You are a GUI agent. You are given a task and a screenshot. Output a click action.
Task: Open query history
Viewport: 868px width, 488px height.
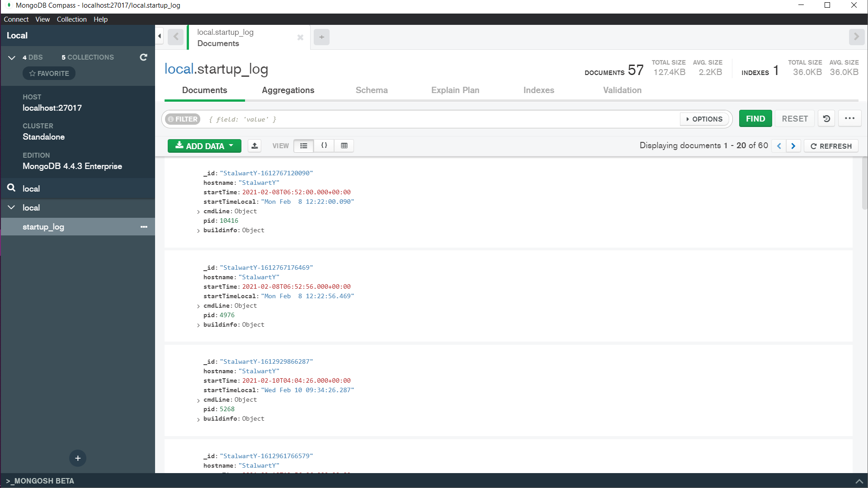pos(826,119)
